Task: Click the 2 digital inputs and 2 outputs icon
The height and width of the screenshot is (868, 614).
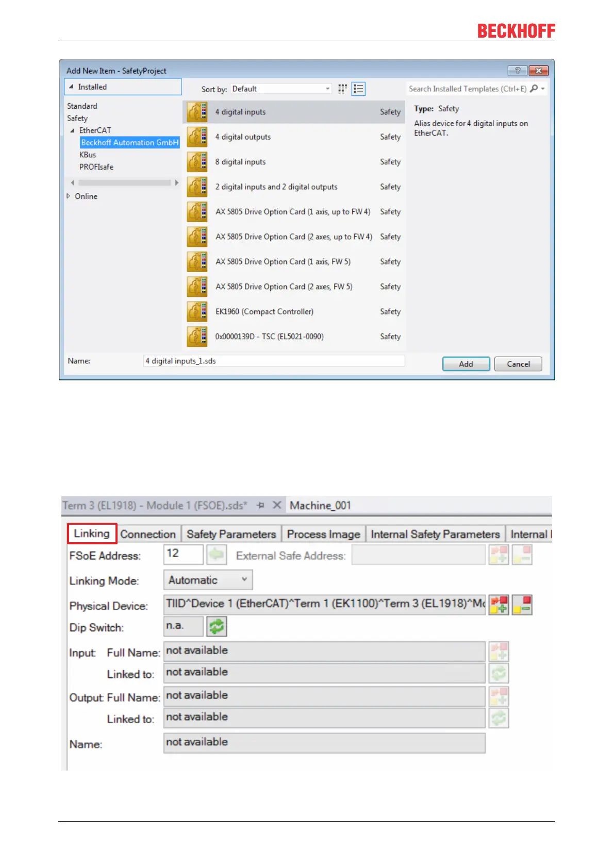Action: tap(197, 187)
